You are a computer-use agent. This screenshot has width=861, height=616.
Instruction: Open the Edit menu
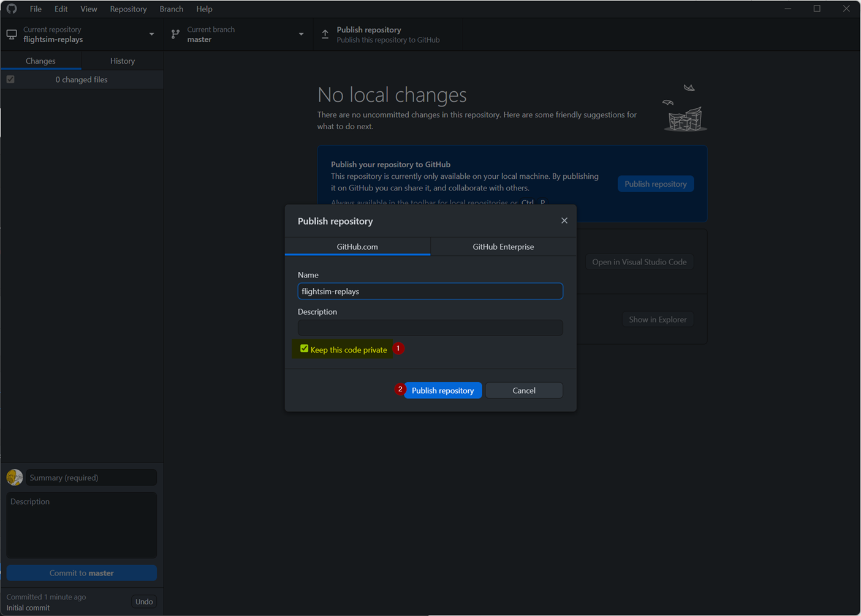[61, 9]
